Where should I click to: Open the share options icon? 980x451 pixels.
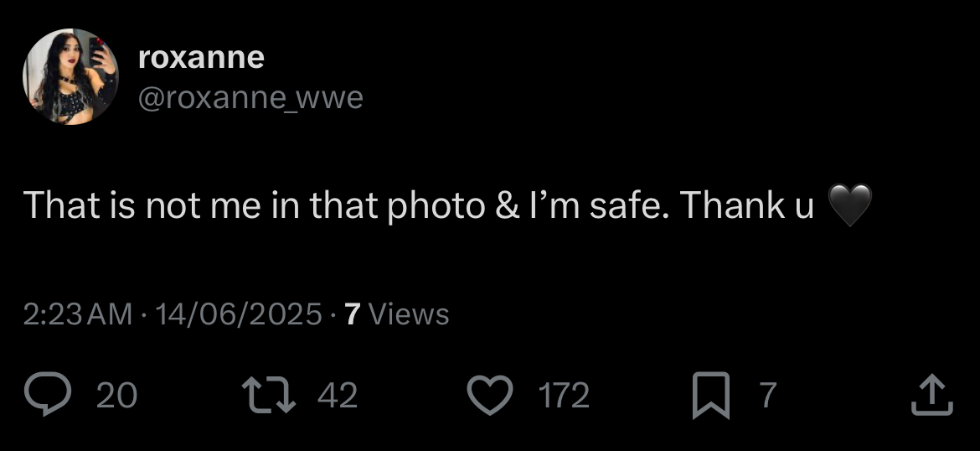pos(931,396)
